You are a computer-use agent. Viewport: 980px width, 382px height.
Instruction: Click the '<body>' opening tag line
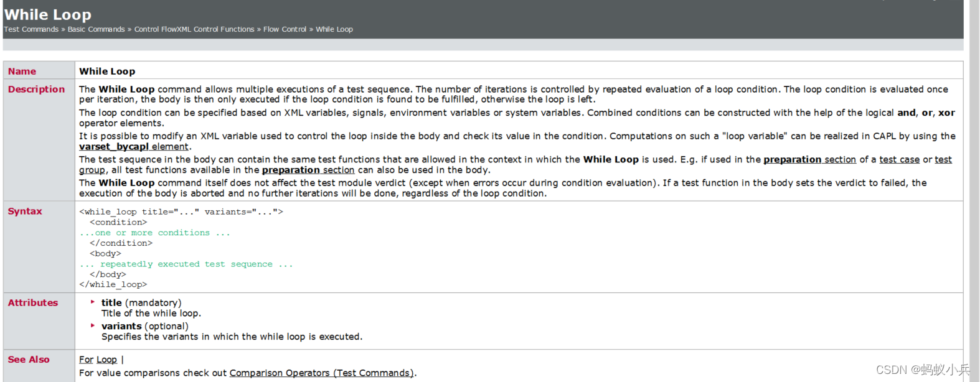106,254
